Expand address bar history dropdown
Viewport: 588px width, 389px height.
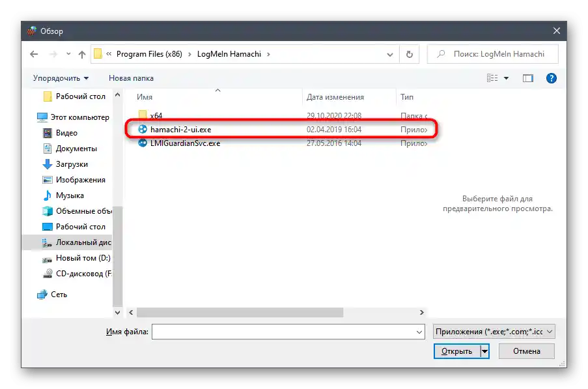coord(390,54)
